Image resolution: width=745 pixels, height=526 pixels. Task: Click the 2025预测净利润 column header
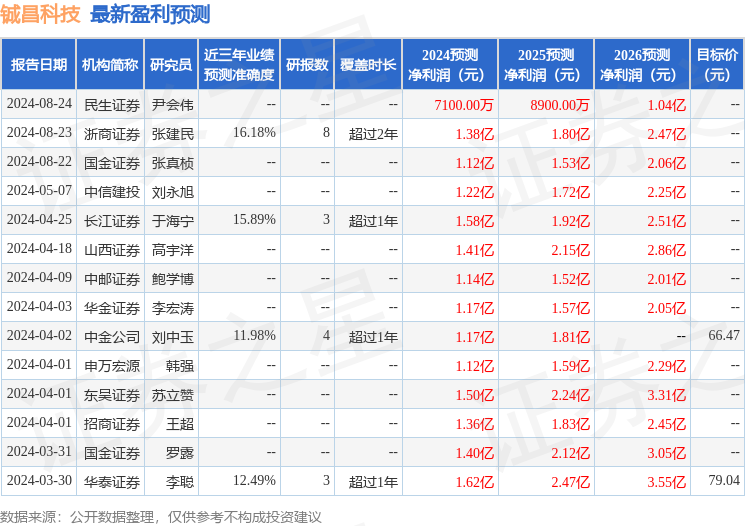(x=546, y=65)
